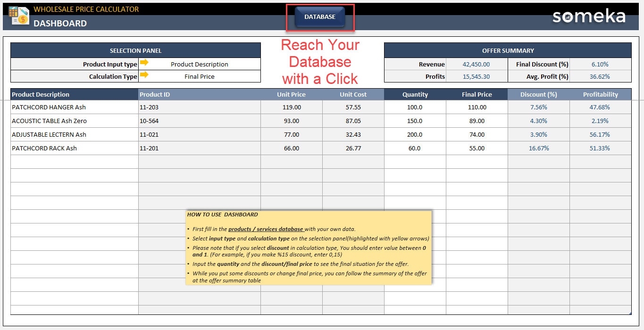Click the Avg. Profit (%) value 36.62%
The image size is (644, 330).
tap(599, 76)
